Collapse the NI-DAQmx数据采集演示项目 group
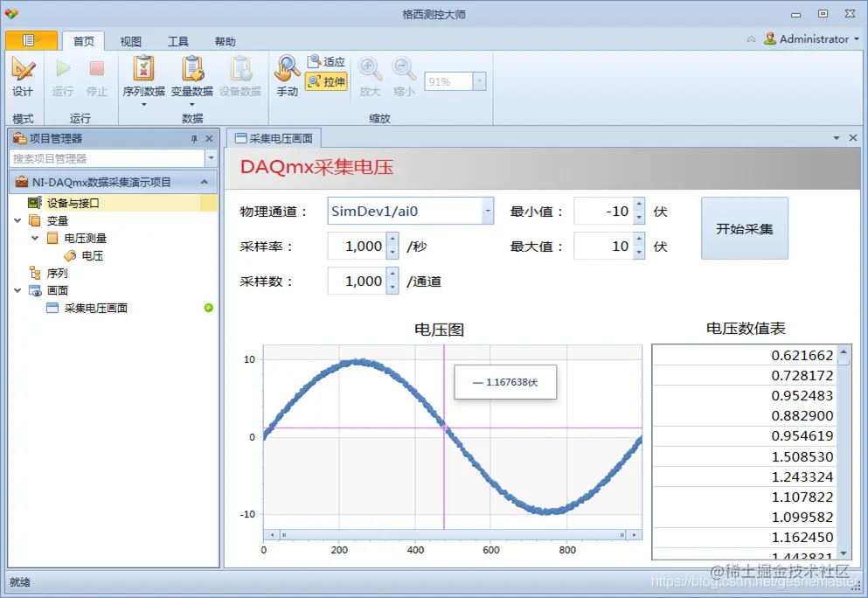868x598 pixels. pos(205,182)
